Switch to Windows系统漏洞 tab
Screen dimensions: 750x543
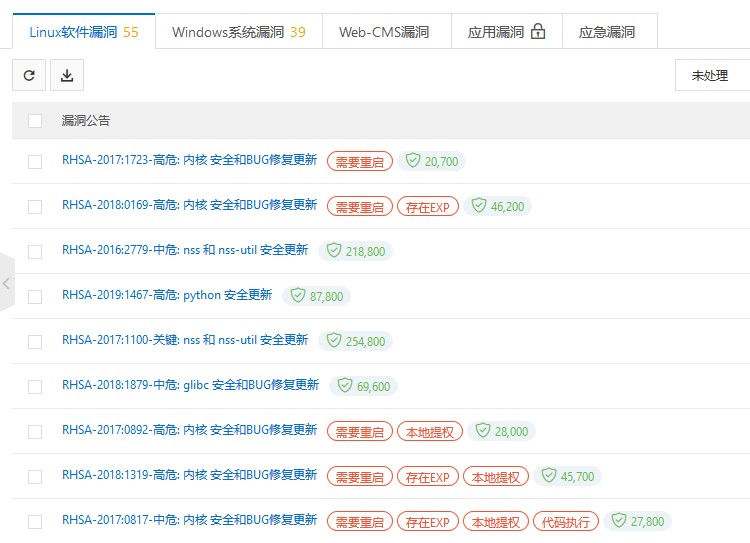[x=238, y=32]
